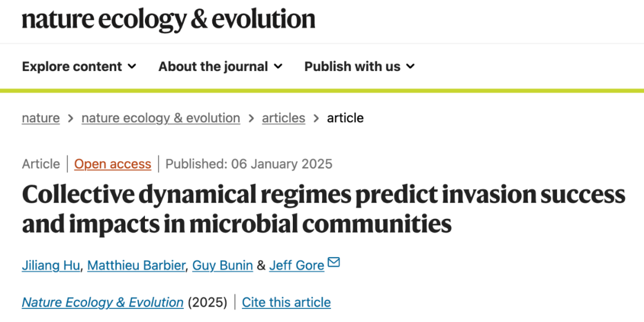Open the Nature Ecology & Evolution journal link
This screenshot has height=322, width=644.
pyautogui.click(x=103, y=302)
